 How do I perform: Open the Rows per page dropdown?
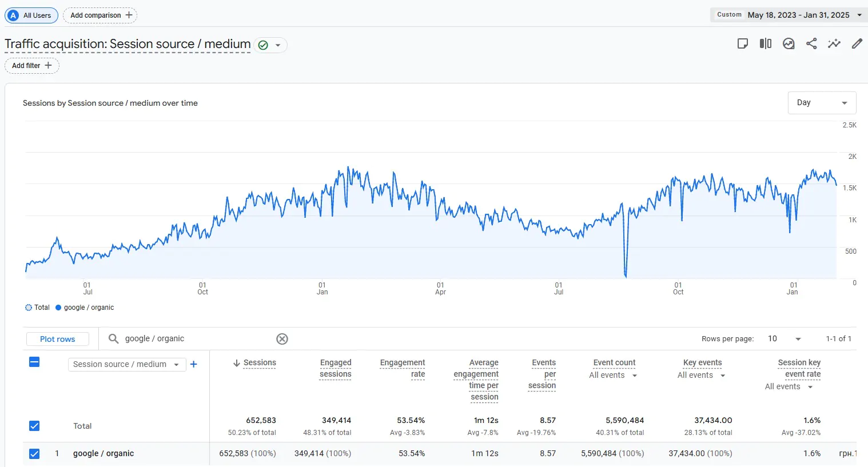pyautogui.click(x=785, y=339)
